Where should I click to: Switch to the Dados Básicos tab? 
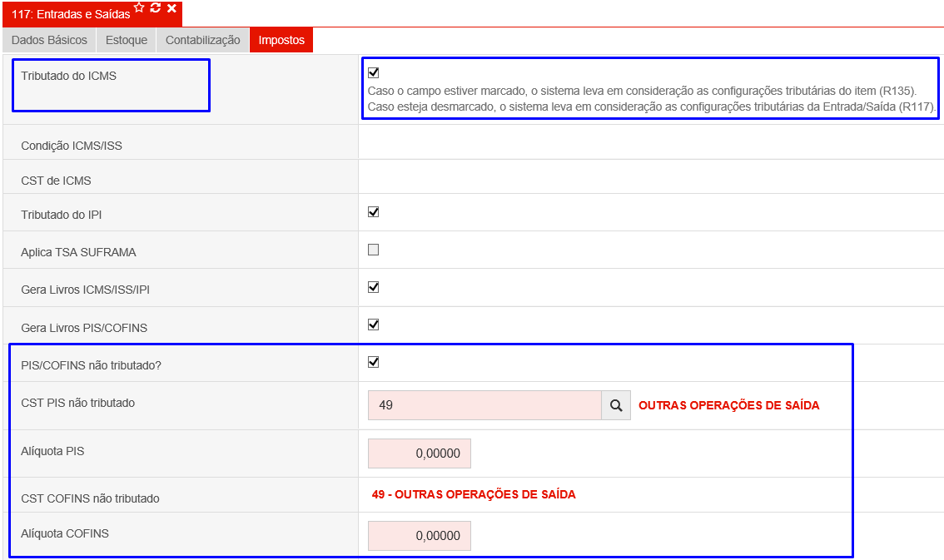tap(49, 40)
